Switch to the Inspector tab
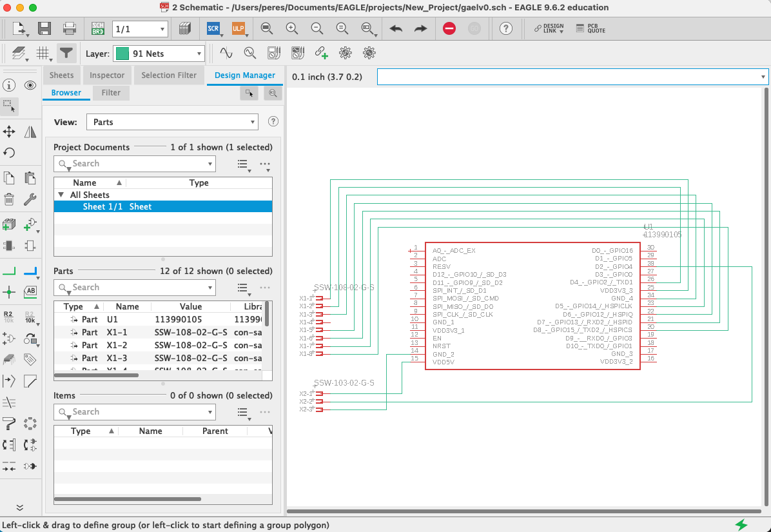The height and width of the screenshot is (532, 771). pyautogui.click(x=107, y=75)
